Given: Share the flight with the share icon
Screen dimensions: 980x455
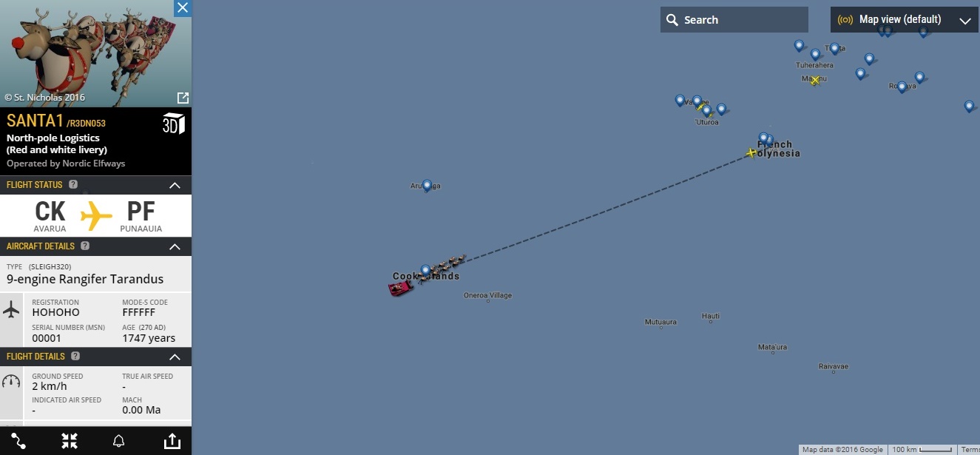Looking at the screenshot, I should 172,441.
